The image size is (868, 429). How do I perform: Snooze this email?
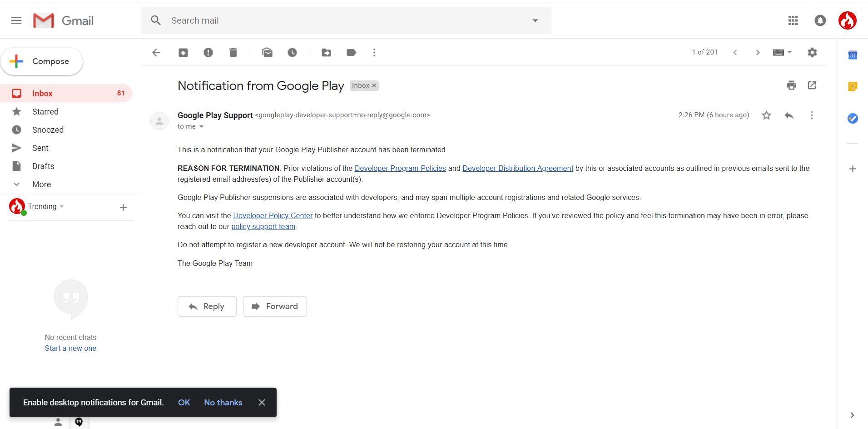coord(292,52)
